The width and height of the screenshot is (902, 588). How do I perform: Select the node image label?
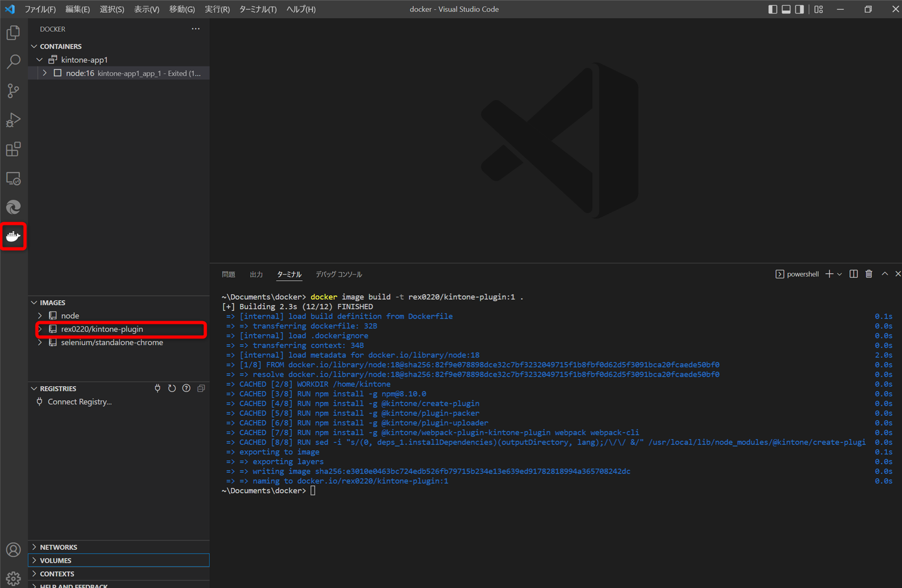tap(70, 316)
